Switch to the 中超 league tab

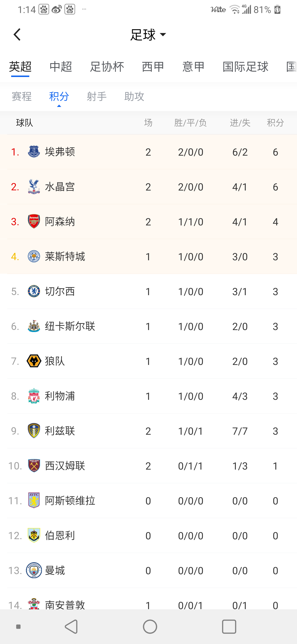[61, 67]
